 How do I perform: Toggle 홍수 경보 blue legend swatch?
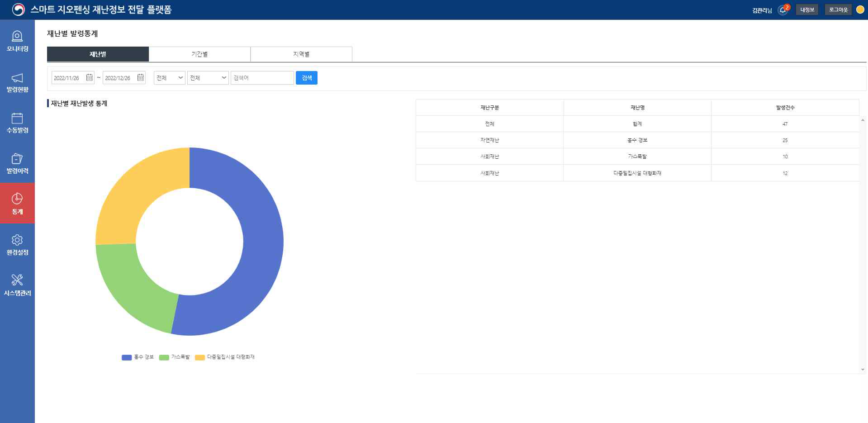pyautogui.click(x=127, y=357)
